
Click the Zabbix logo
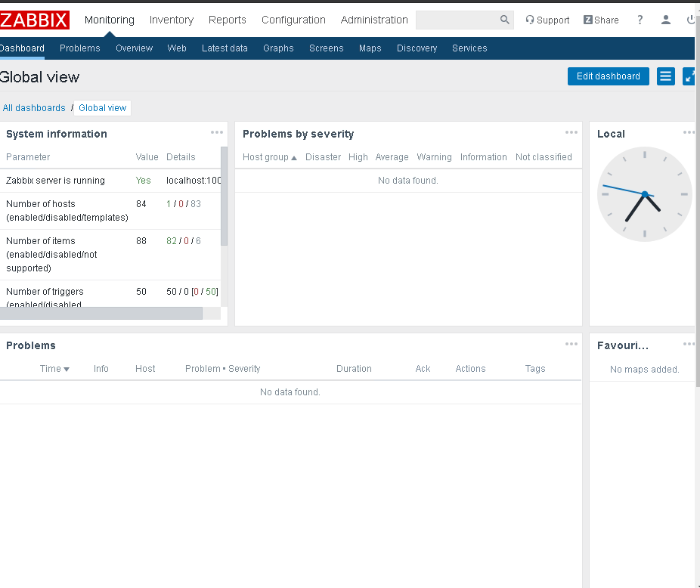tap(34, 20)
